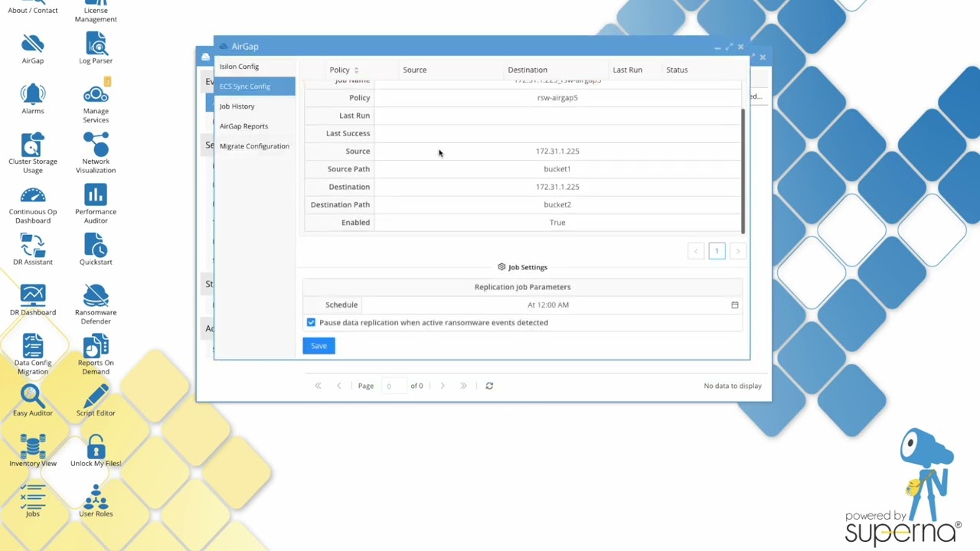Open Quickstart icon
The height and width of the screenshot is (551, 980).
[x=96, y=249]
